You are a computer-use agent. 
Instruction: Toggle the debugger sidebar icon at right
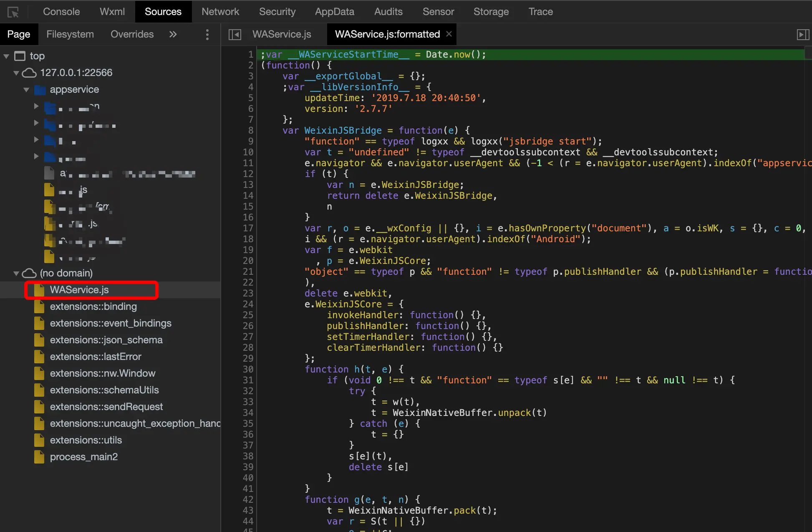click(802, 34)
